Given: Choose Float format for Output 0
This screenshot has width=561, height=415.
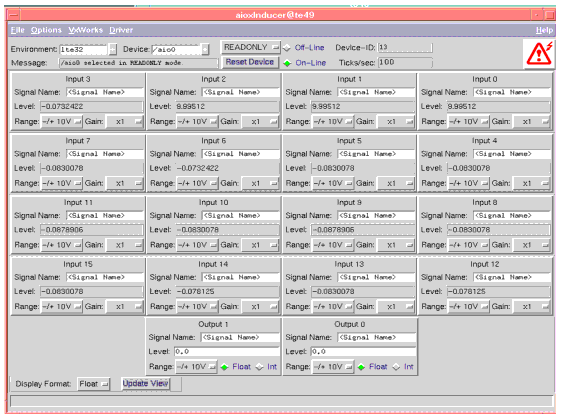Looking at the screenshot, I should 373,367.
